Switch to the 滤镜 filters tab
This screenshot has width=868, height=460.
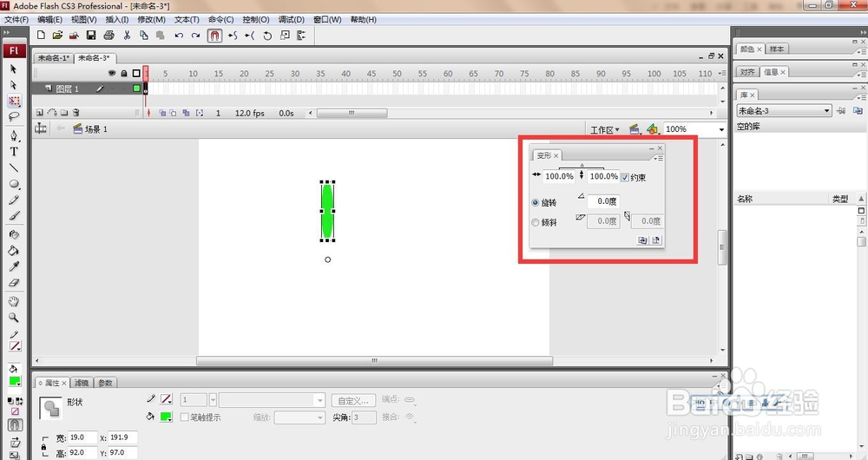click(x=82, y=383)
